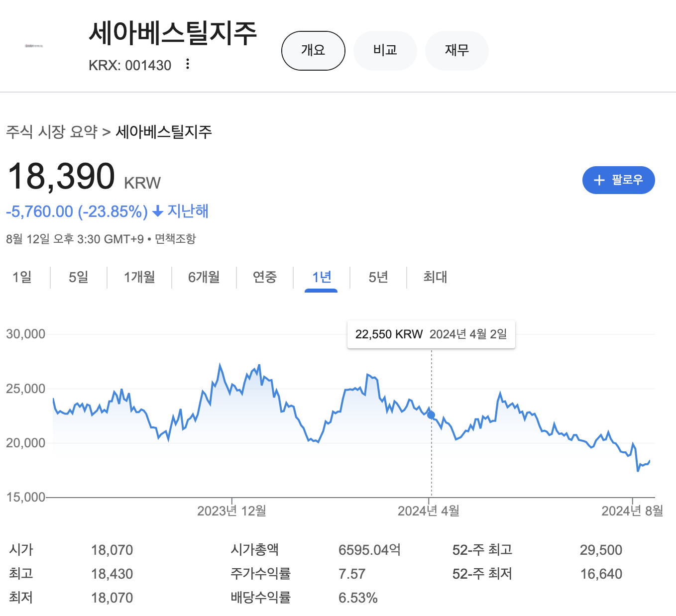This screenshot has height=616, width=676.
Task: Click the 2023년 12월 axis label
Action: pyautogui.click(x=231, y=511)
